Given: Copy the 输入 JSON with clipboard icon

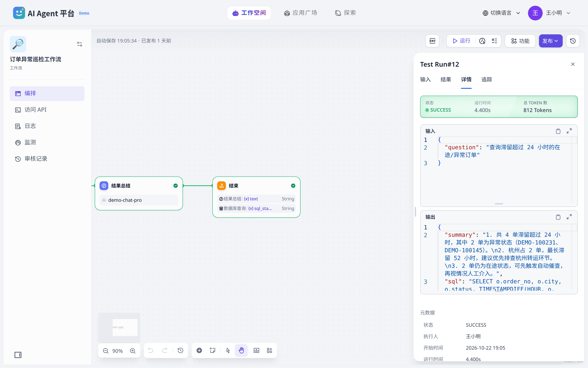Looking at the screenshot, I should click(558, 131).
